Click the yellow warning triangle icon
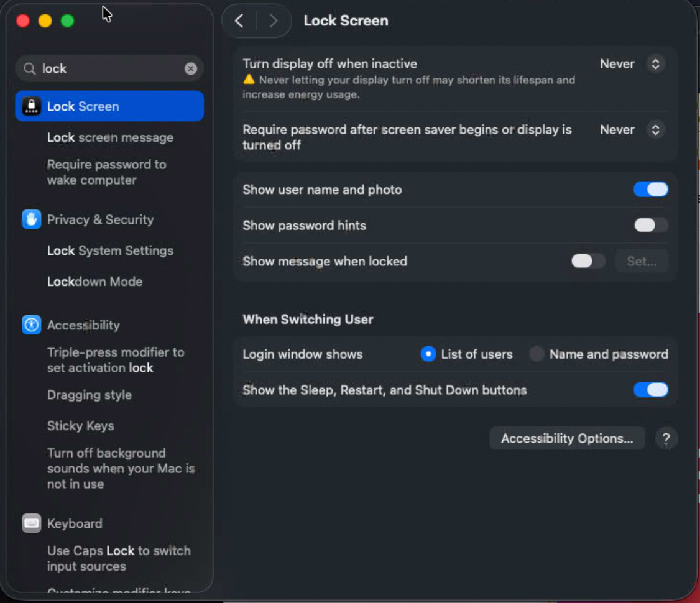 tap(249, 80)
